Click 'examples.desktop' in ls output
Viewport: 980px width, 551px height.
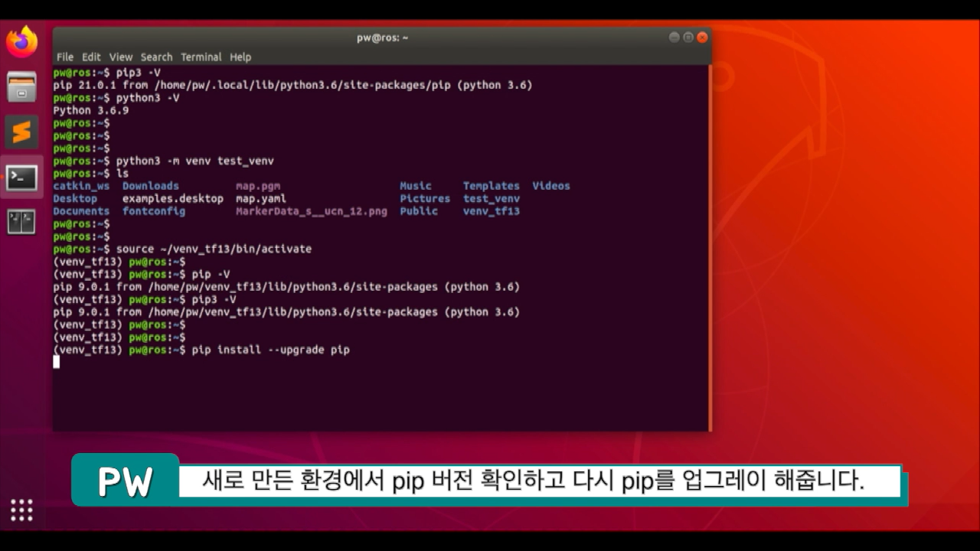pos(173,198)
